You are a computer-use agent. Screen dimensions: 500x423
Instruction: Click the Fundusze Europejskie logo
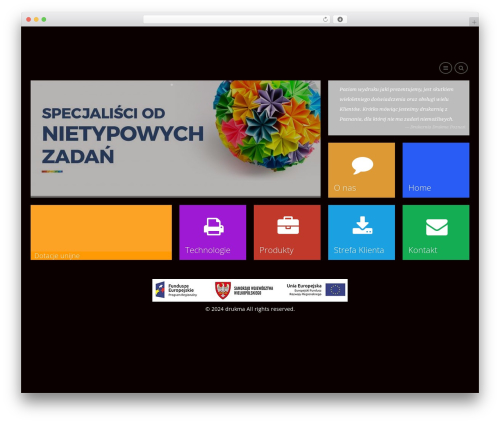[x=176, y=290]
